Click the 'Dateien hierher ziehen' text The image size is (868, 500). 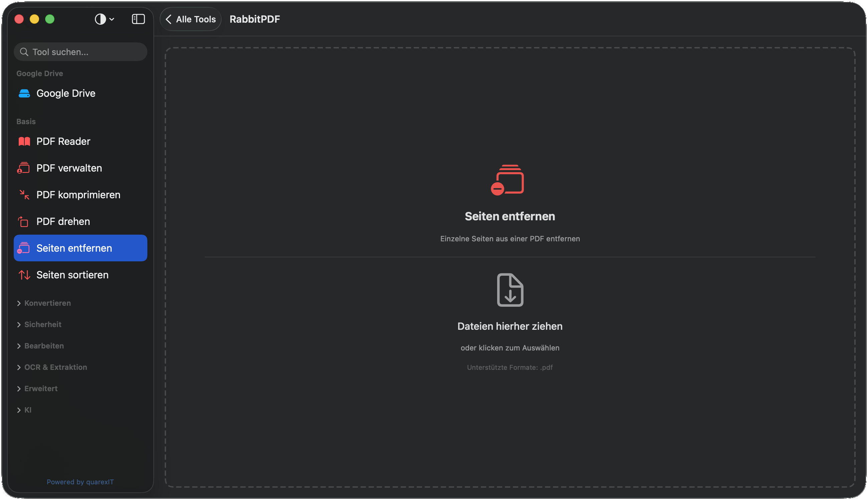tap(510, 326)
